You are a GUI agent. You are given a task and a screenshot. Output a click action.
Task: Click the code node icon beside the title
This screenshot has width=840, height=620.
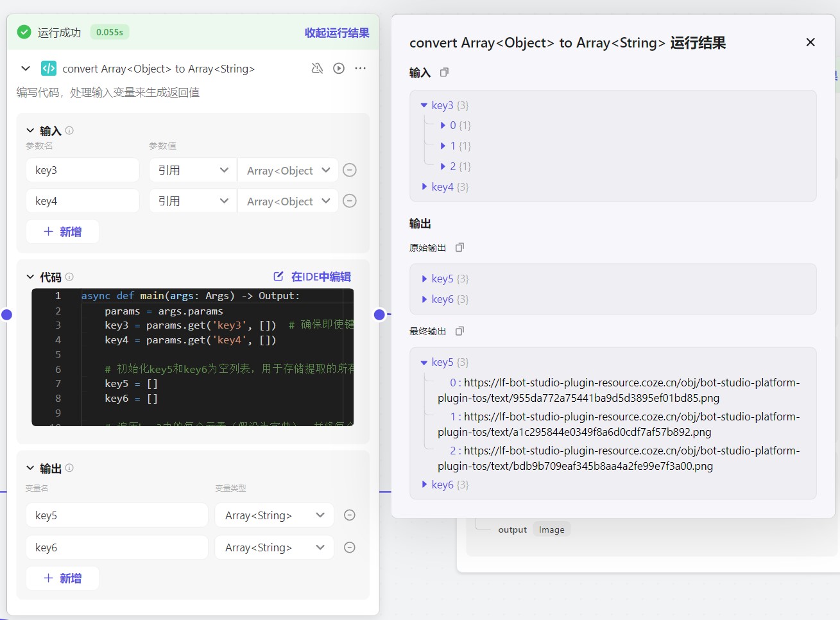[49, 68]
